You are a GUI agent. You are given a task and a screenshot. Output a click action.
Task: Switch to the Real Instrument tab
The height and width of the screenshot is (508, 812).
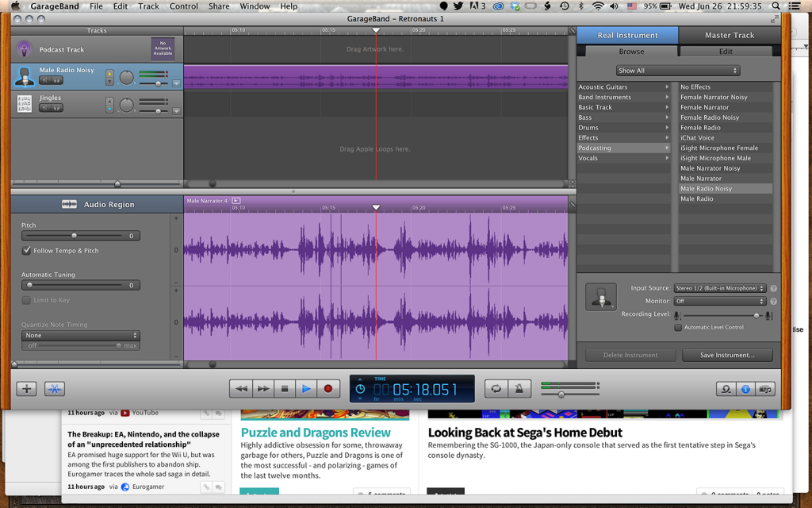[628, 35]
